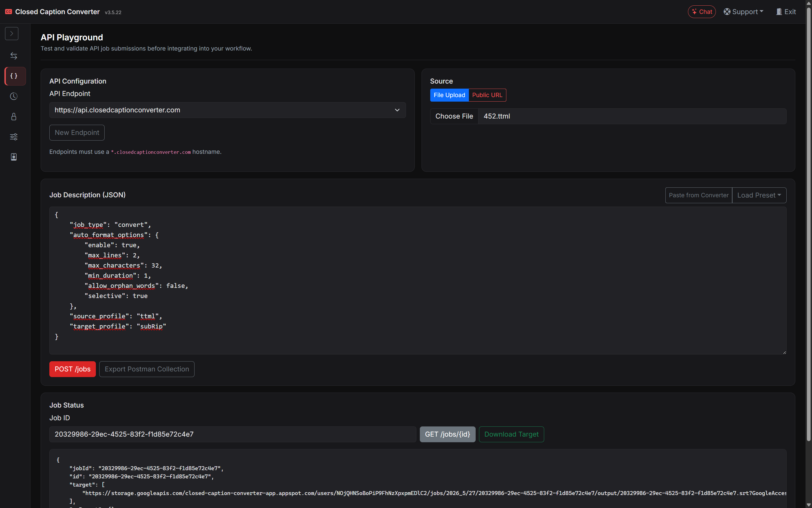Viewport: 812px width, 508px height.
Task: Click the "min_duration": 1 line
Action: point(118,276)
